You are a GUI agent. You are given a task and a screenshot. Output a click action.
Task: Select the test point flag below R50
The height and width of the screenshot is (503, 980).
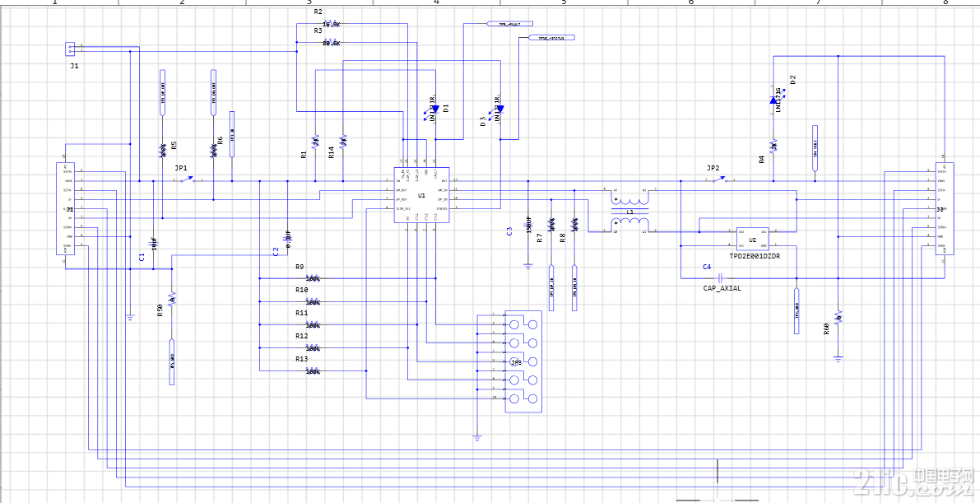pos(172,361)
